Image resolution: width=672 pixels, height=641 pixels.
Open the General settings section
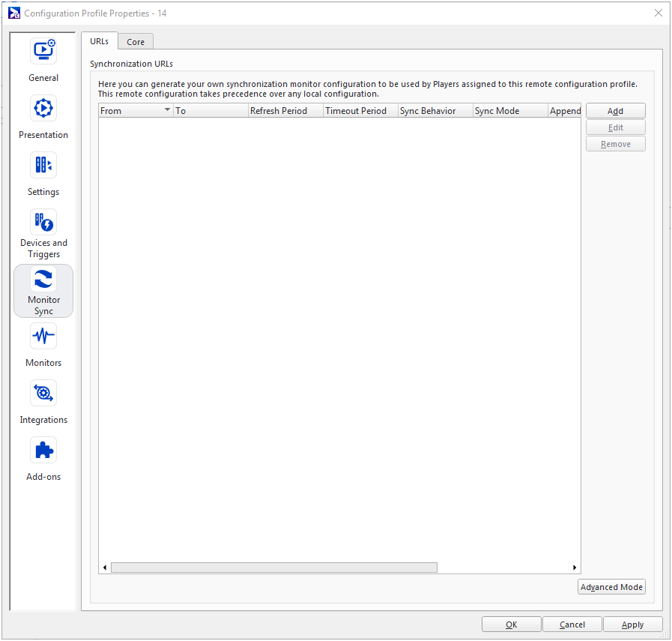tap(43, 59)
